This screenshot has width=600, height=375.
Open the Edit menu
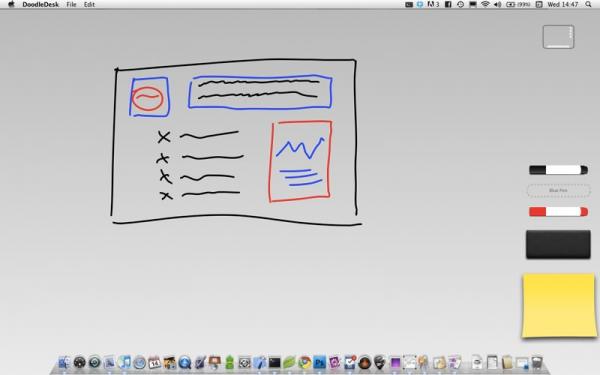pyautogui.click(x=89, y=5)
